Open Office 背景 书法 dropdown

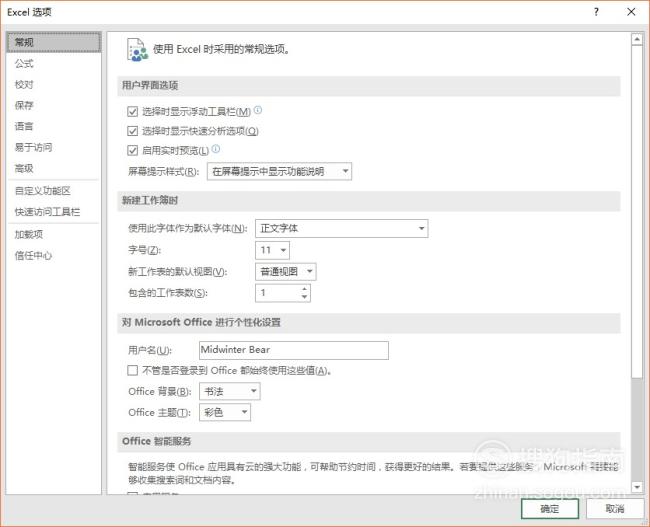point(230,391)
